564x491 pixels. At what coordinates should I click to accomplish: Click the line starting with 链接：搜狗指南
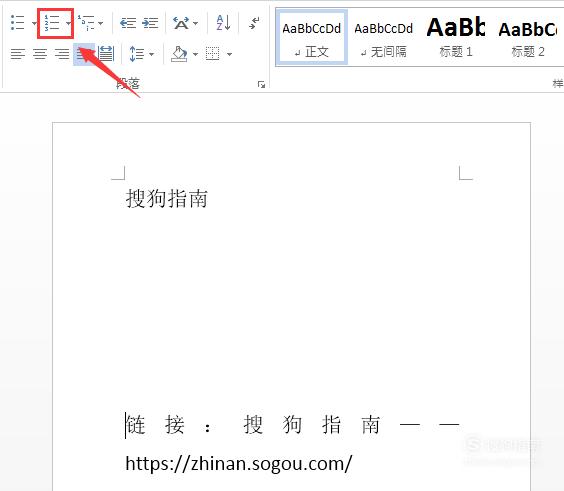coord(292,425)
